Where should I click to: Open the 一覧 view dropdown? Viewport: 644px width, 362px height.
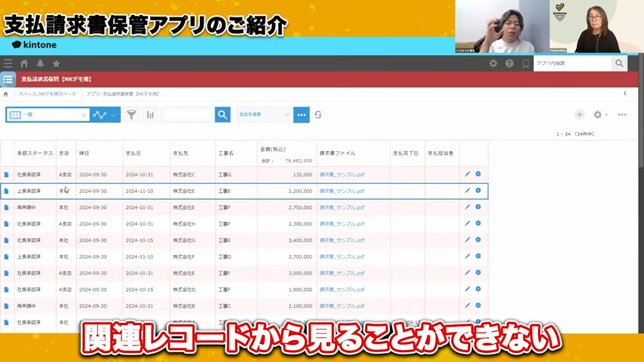tap(48, 115)
